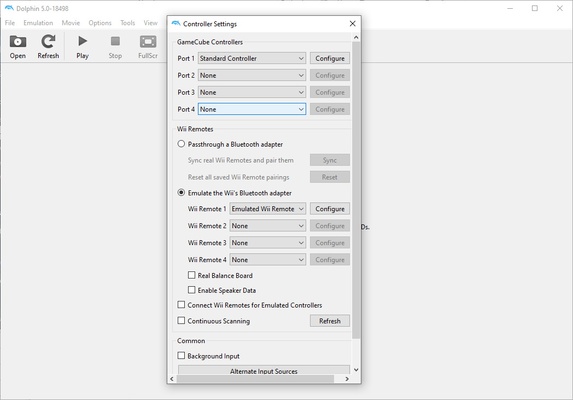Click the Configure button for Port 2
The width and height of the screenshot is (573, 400).
tap(330, 75)
